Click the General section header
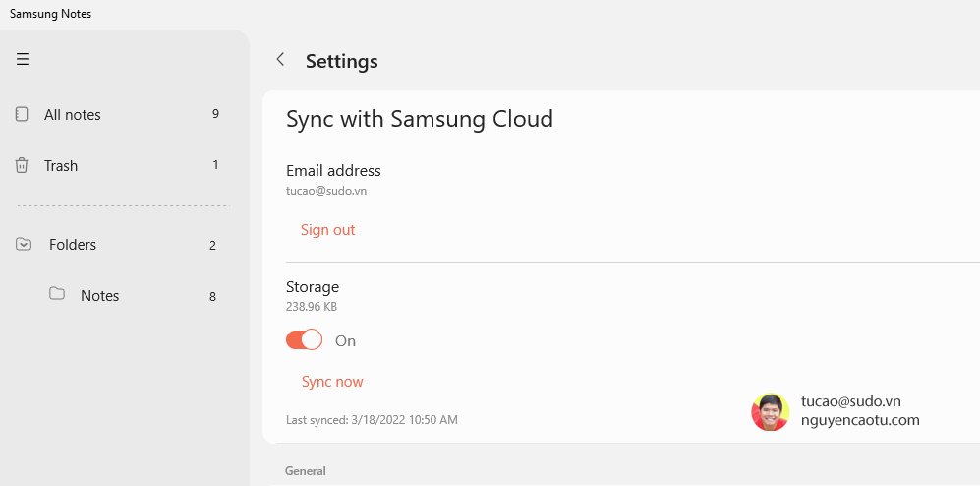This screenshot has width=980, height=486. point(305,471)
